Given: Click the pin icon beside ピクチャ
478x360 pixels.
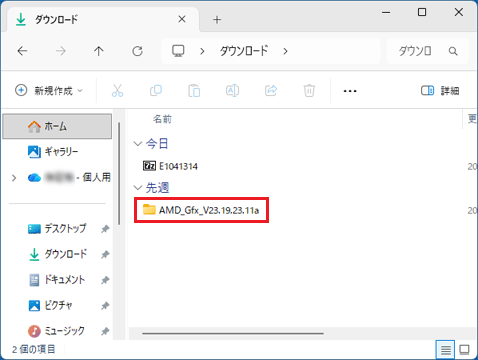Looking at the screenshot, I should point(105,306).
